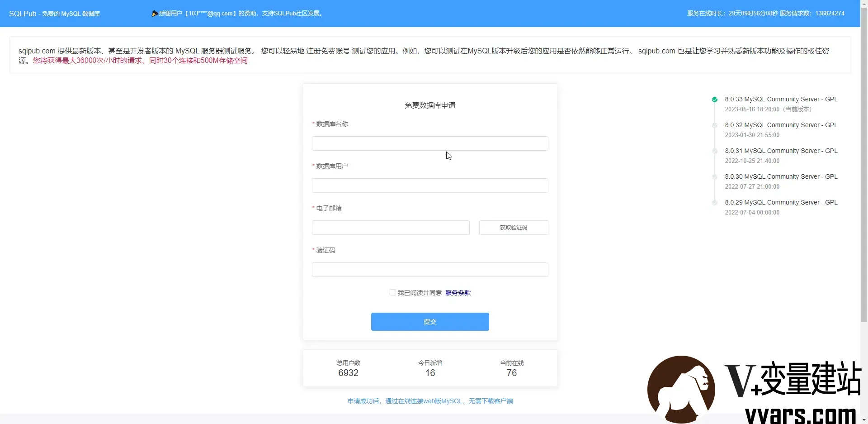The image size is (868, 424).
Task: Focus the 电子邮箱 input field
Action: pos(391,228)
